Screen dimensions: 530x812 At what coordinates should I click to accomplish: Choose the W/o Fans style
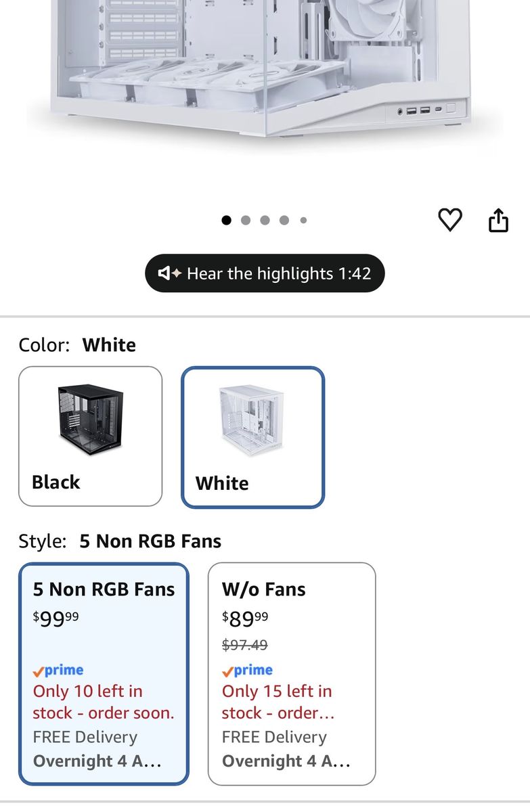292,674
